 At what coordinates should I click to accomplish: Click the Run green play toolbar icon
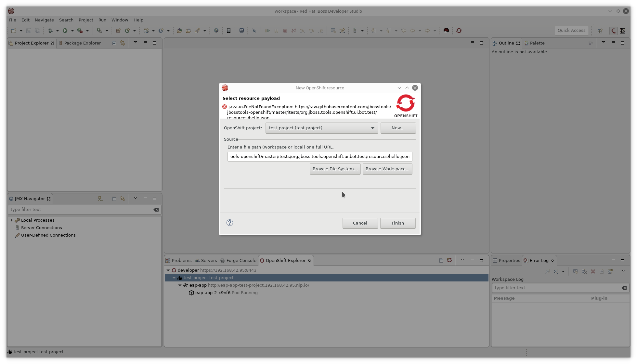[65, 31]
